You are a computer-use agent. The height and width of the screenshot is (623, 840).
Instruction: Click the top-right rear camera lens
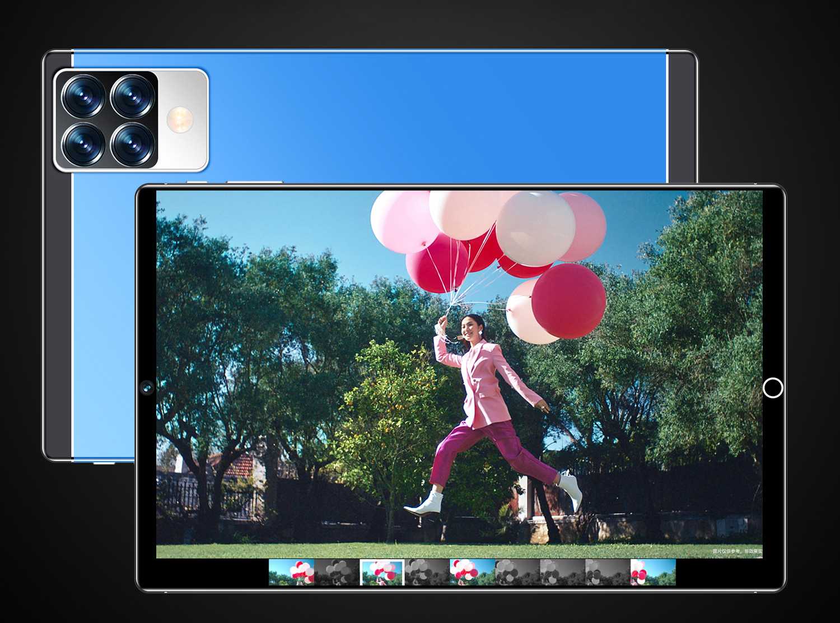tap(132, 96)
